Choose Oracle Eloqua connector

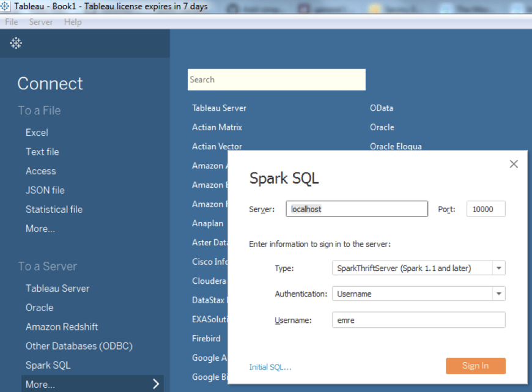(396, 146)
